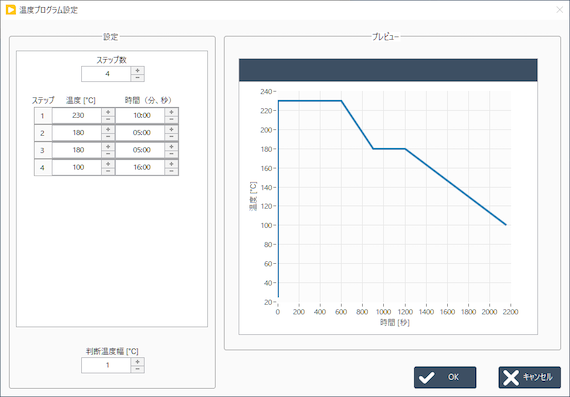
Task: Click the ステップ数 label
Action: point(112,60)
